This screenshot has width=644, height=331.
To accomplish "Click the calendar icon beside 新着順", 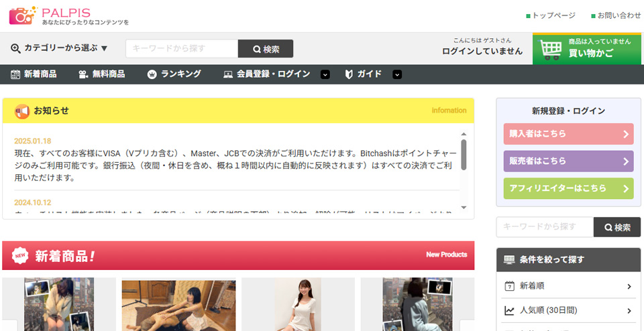I will tap(509, 286).
